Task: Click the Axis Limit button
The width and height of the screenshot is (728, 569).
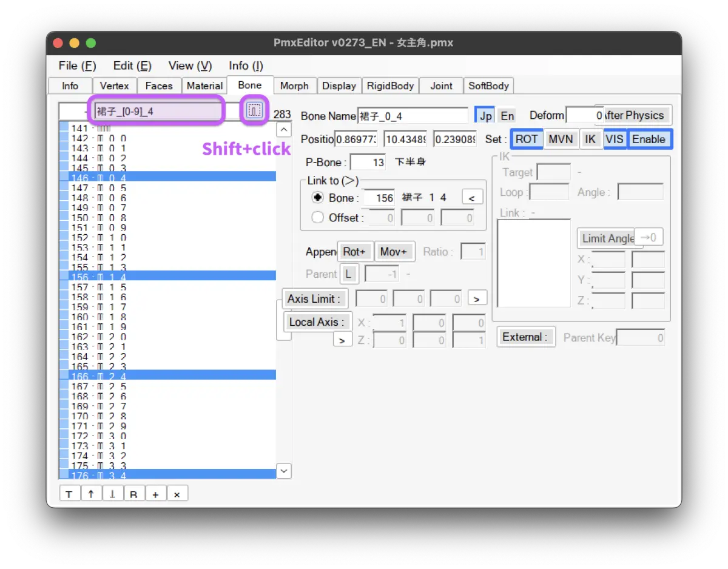Action: coord(315,298)
